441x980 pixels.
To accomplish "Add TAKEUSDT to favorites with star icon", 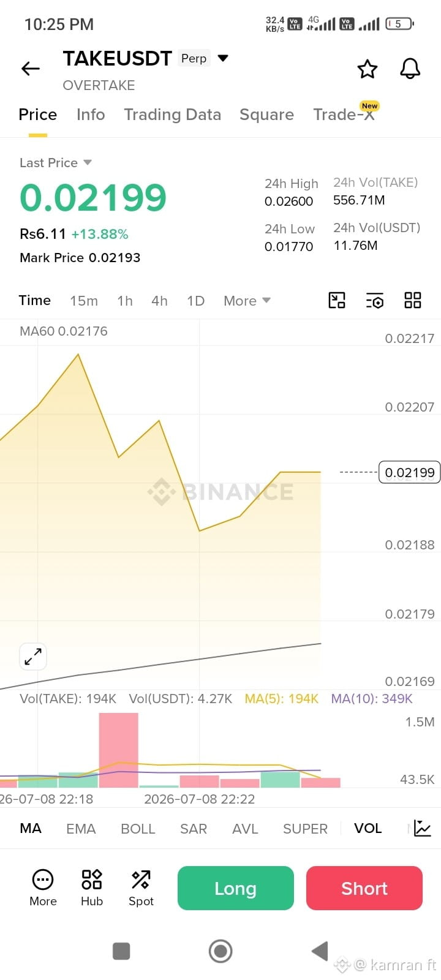I will point(367,69).
